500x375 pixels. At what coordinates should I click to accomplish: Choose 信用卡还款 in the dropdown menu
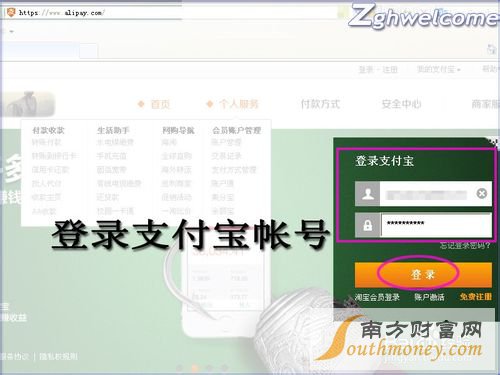tap(50, 170)
